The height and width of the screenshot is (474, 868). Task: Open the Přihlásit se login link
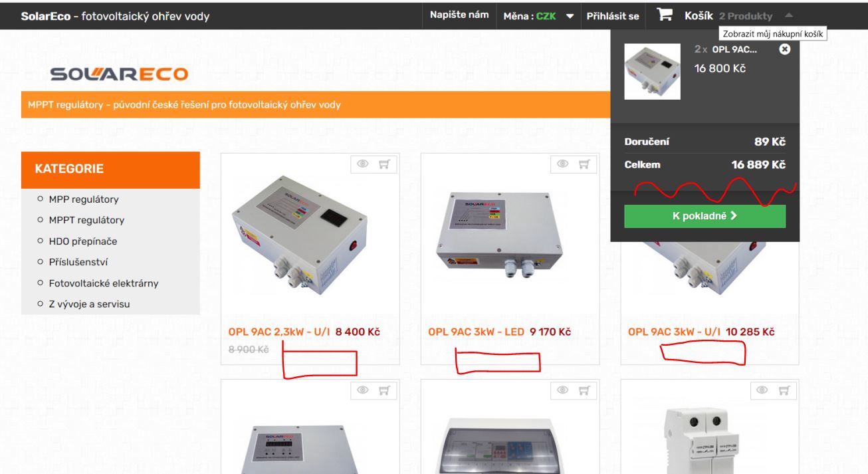coord(613,16)
